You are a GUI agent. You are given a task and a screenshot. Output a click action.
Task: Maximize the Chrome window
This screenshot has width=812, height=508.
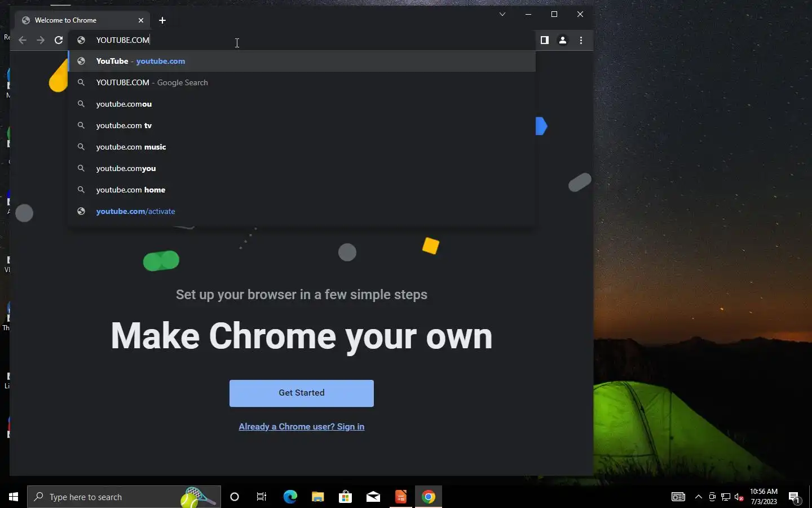[554, 14]
